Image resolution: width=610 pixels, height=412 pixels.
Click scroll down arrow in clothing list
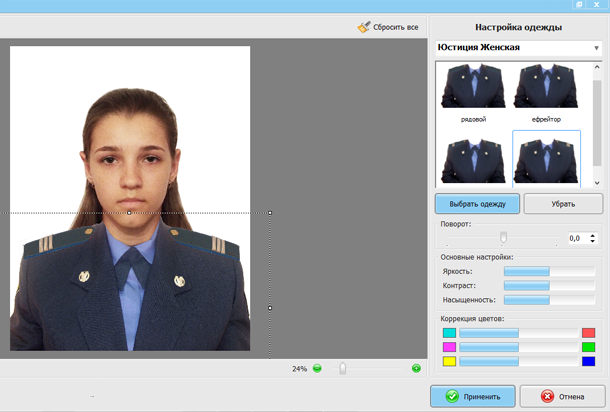coord(597,183)
